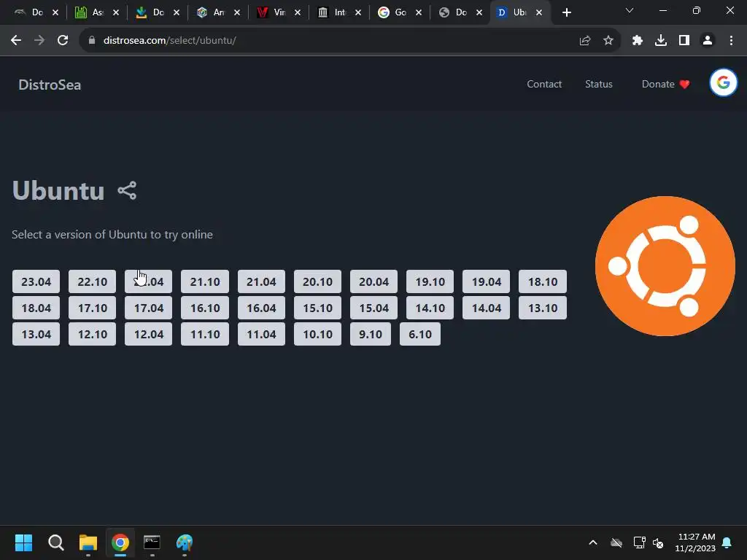Click the muted volume tray icon
The width and height of the screenshot is (747, 560).
click(658, 542)
